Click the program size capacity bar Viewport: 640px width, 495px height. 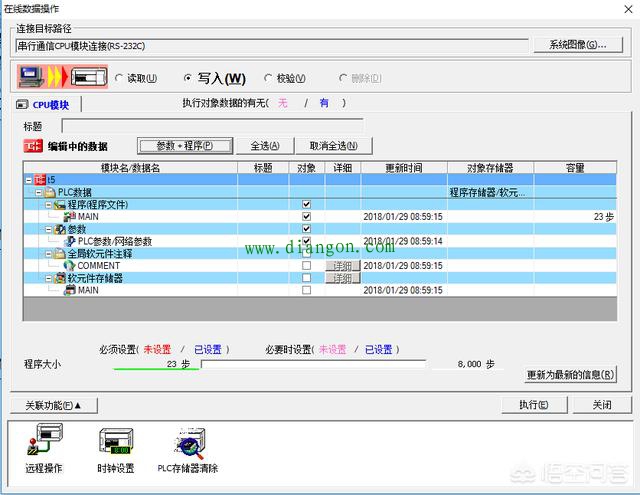[x=330, y=365]
